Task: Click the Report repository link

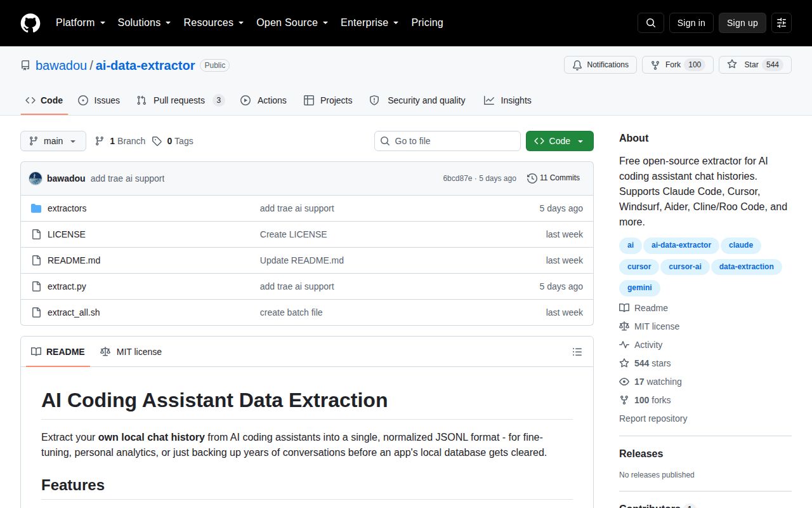Action: tap(653, 418)
